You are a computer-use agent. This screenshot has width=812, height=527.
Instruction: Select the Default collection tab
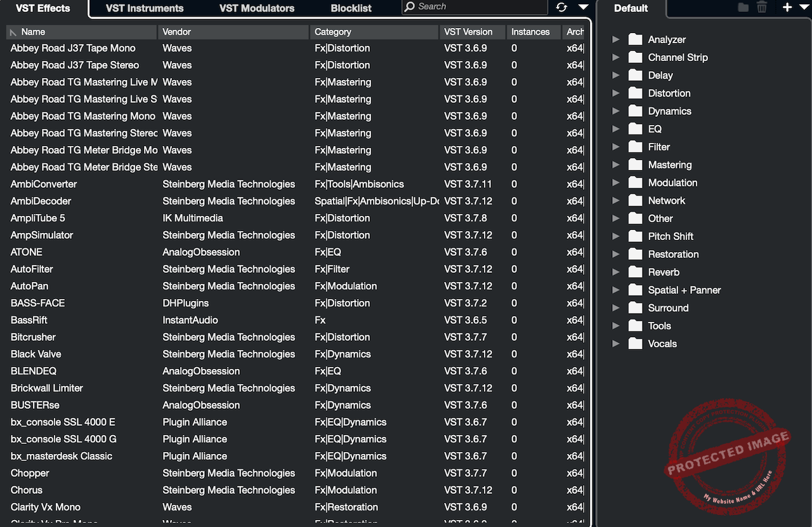click(x=631, y=8)
